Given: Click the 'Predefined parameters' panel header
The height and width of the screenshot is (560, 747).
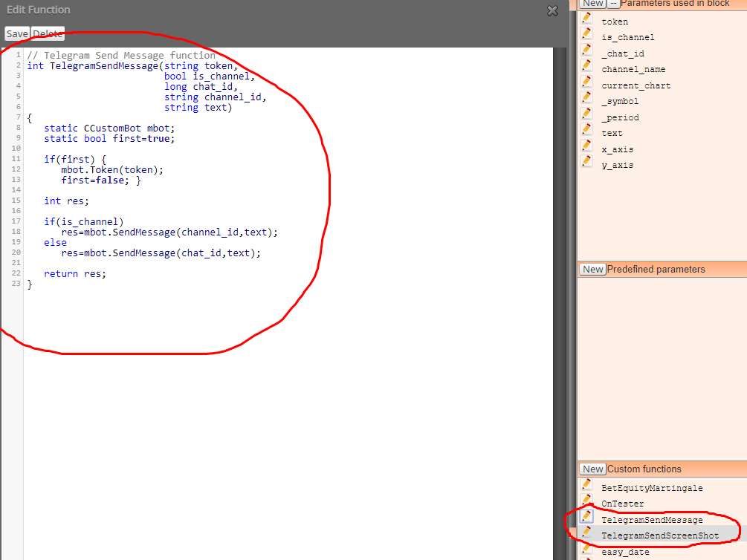Looking at the screenshot, I should (662, 270).
